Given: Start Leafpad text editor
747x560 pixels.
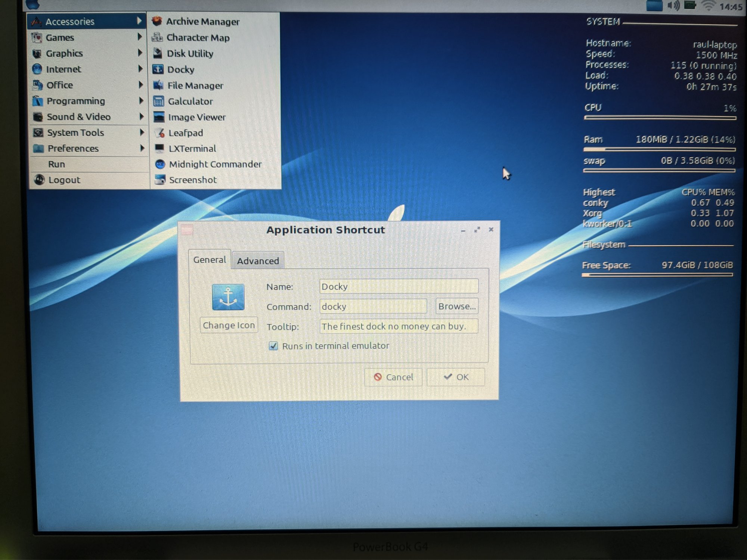Looking at the screenshot, I should point(185,133).
